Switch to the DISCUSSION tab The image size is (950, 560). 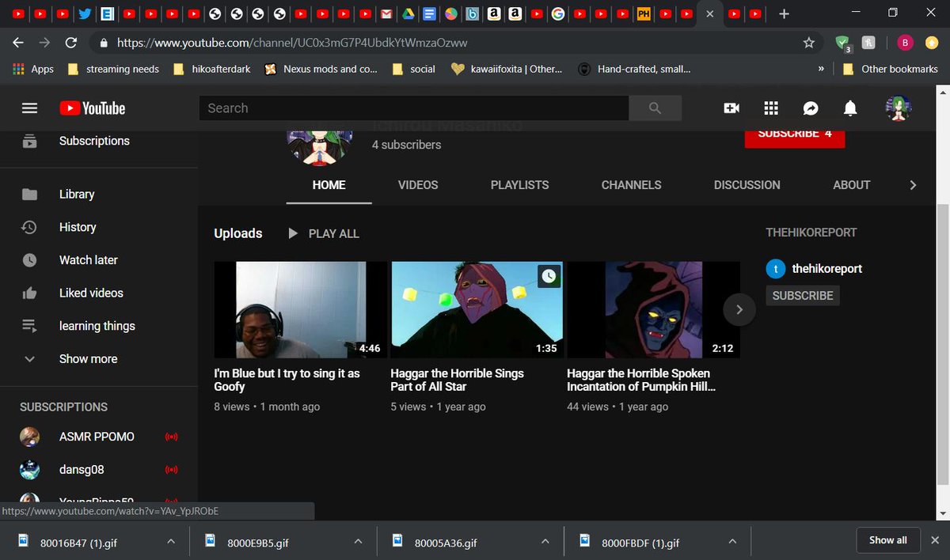point(747,185)
